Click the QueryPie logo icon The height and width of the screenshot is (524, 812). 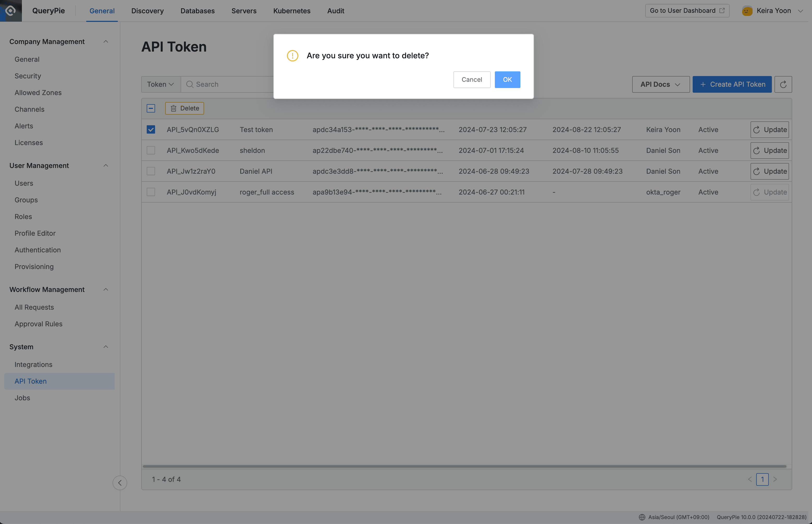pos(10,11)
